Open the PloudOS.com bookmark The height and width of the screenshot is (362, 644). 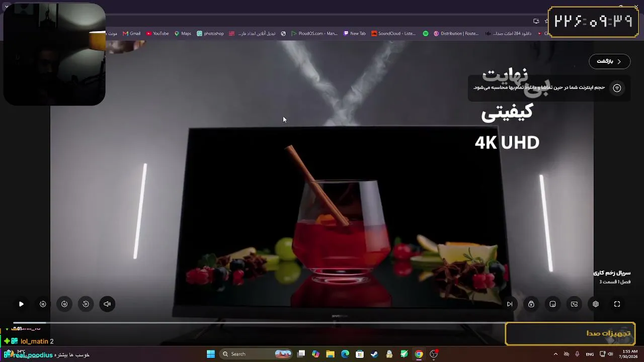(x=314, y=34)
